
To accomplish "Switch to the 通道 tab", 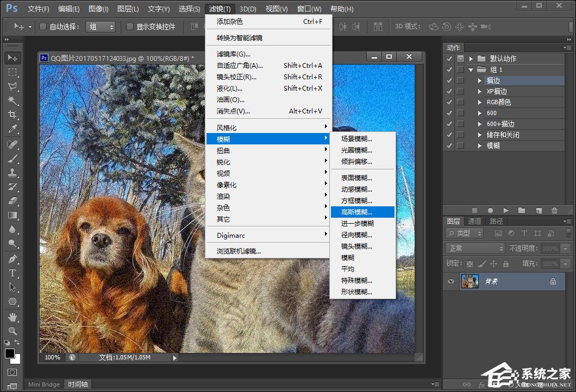I will [475, 222].
